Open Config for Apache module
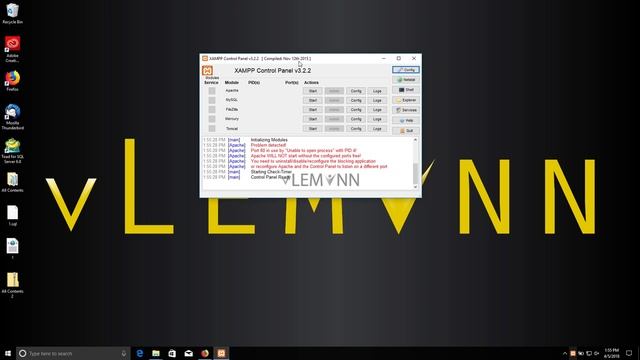640x360 pixels. 356,91
